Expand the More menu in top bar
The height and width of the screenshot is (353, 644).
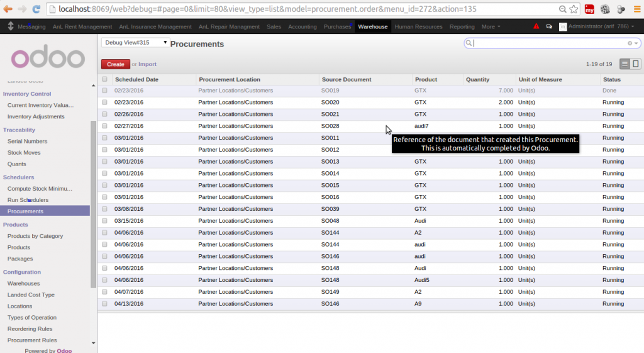(x=491, y=27)
